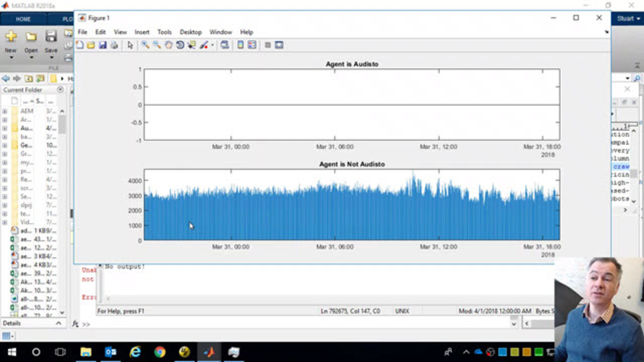The height and width of the screenshot is (362, 644).
Task: Toggle Show Plot Tools and dock figure
Action: click(279, 45)
